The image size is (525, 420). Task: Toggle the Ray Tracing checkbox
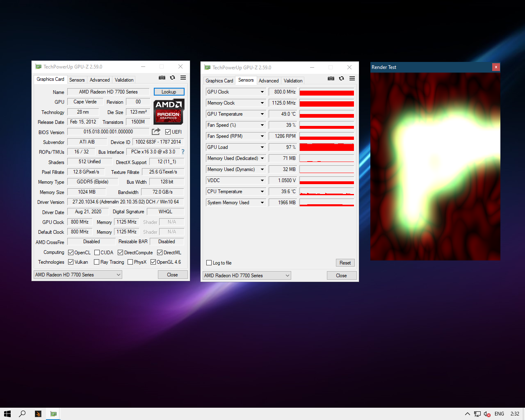[97, 262]
